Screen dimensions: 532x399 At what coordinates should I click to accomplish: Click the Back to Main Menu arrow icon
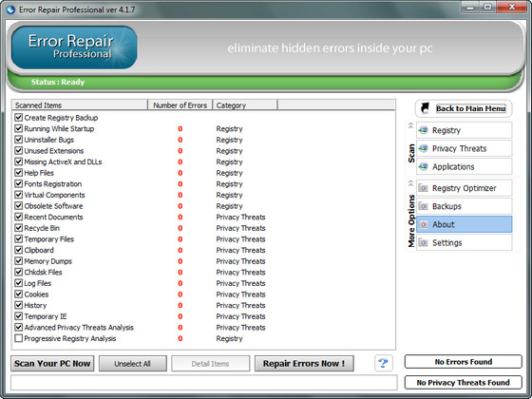pos(425,108)
